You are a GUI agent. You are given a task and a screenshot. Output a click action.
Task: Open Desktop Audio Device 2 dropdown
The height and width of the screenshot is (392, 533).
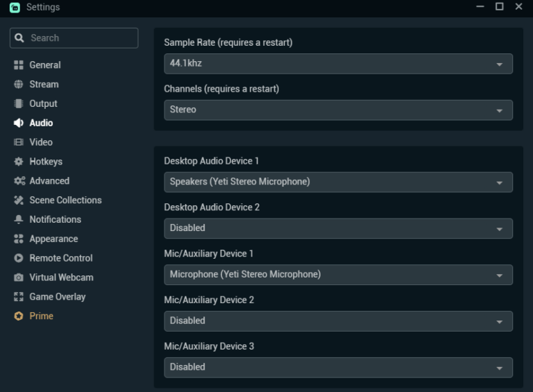tap(338, 228)
